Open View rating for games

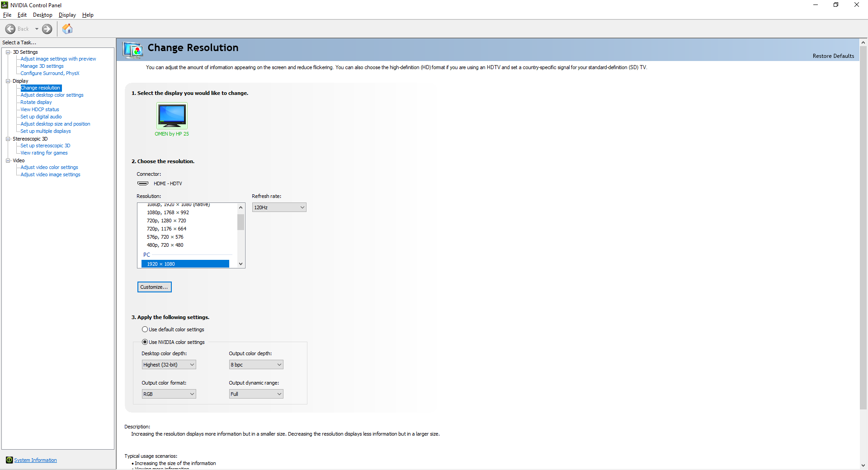click(x=44, y=153)
